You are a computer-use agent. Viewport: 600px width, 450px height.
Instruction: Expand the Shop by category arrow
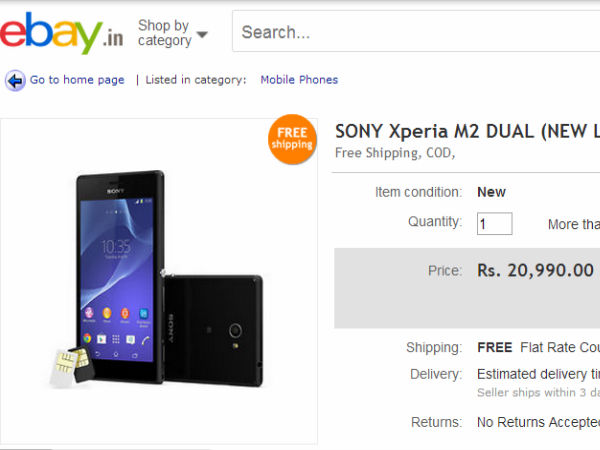(x=202, y=34)
